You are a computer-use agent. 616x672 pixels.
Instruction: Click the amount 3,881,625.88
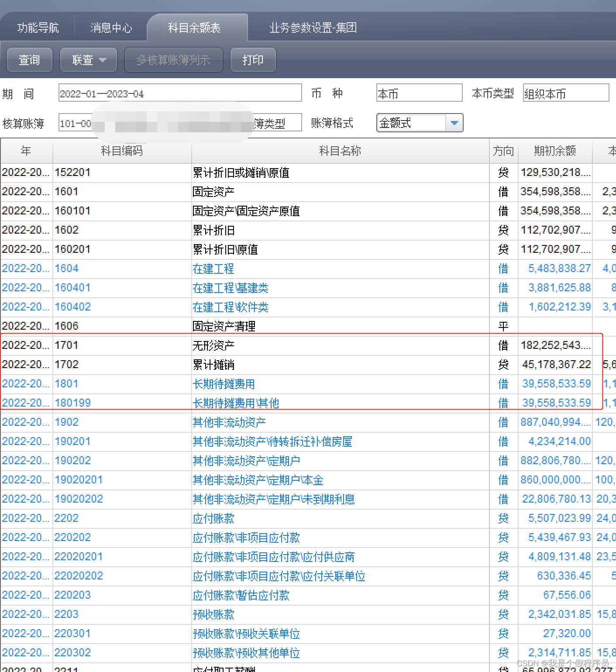tap(559, 288)
